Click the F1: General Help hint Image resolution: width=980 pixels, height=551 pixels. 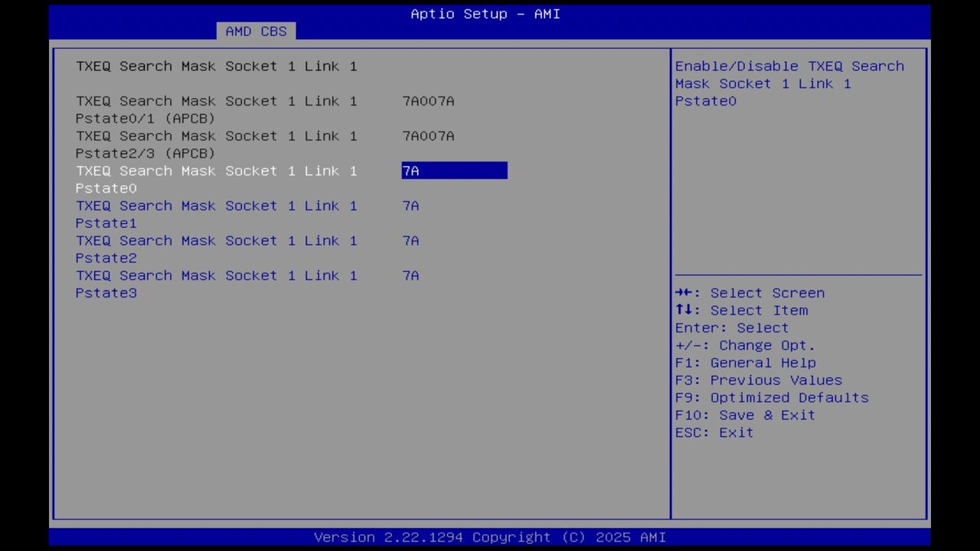[763, 362]
